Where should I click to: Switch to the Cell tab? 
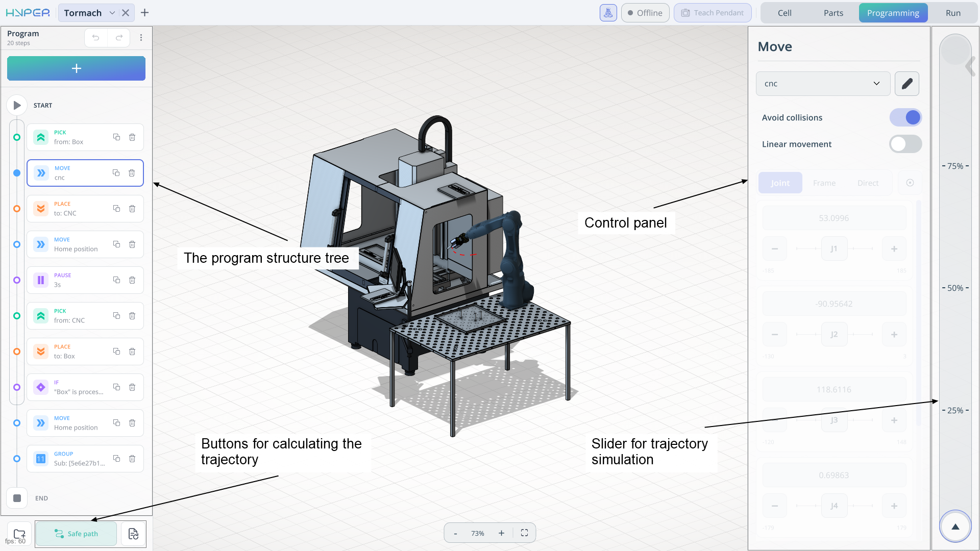pyautogui.click(x=785, y=13)
